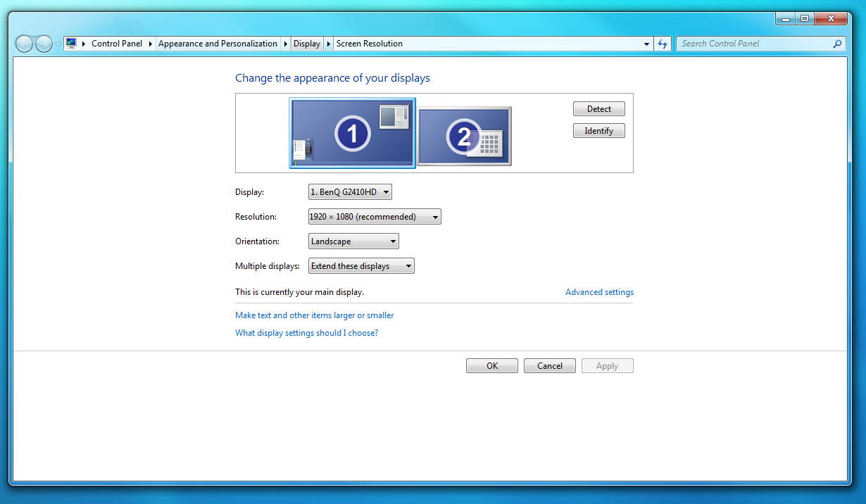The image size is (866, 504).
Task: Expand the Orientation dropdown set to Landscape
Action: [353, 241]
